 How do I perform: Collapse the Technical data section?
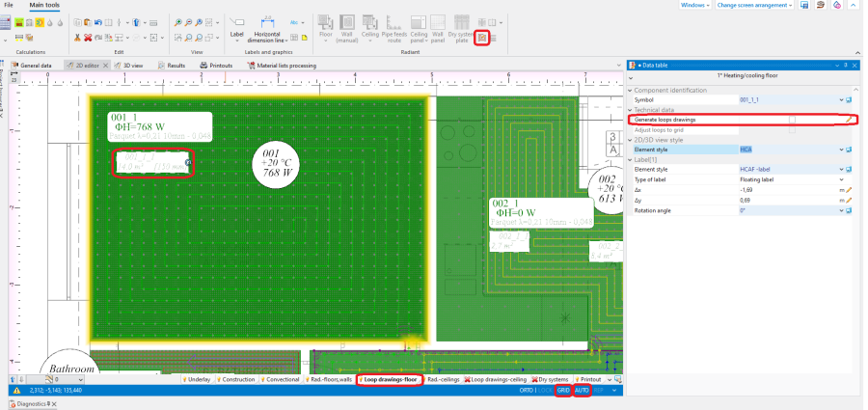(630, 110)
